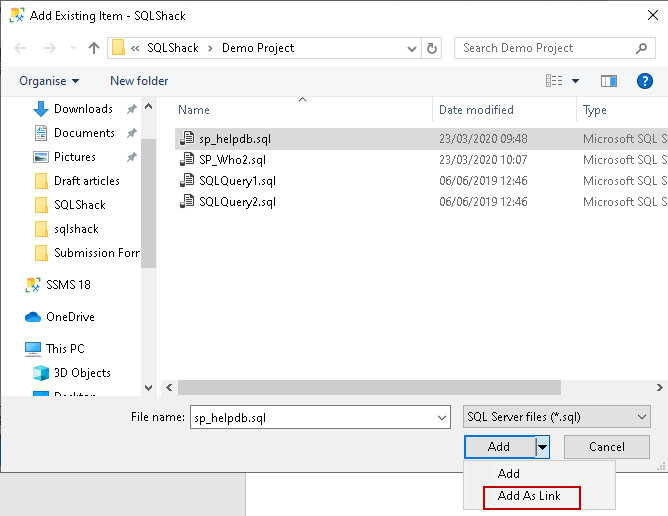Open the address bar history dropdown
Screen dimensions: 668x516
click(x=411, y=48)
